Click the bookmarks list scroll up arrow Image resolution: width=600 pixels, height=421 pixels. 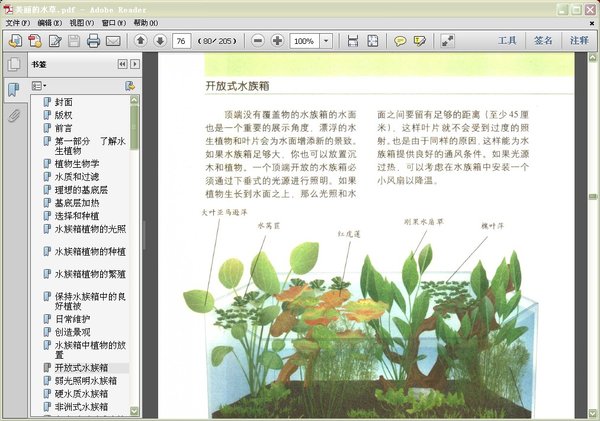point(134,100)
